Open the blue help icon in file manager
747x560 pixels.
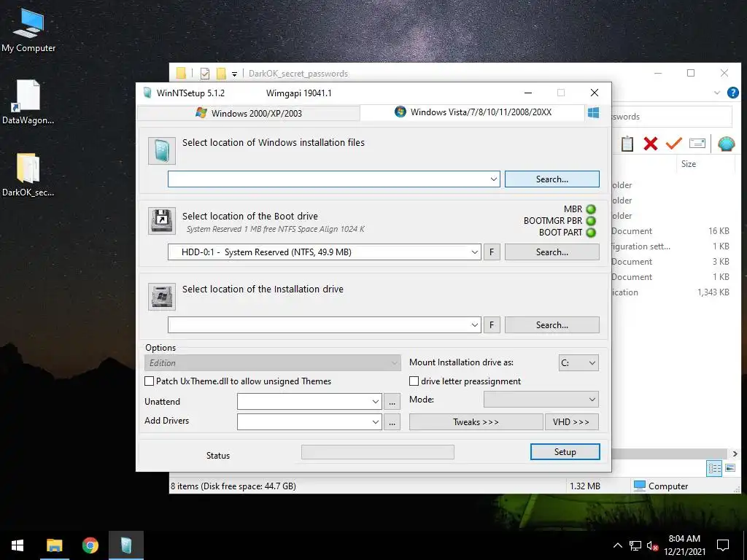pos(732,93)
